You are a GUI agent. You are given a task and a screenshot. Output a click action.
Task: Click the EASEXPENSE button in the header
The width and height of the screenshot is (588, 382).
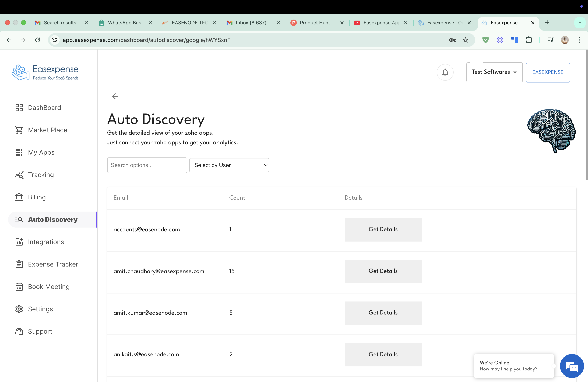pos(548,72)
